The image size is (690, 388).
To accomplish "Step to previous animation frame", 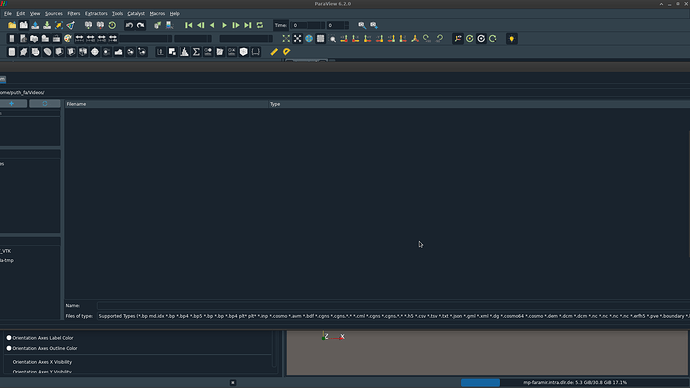I will tap(201, 25).
